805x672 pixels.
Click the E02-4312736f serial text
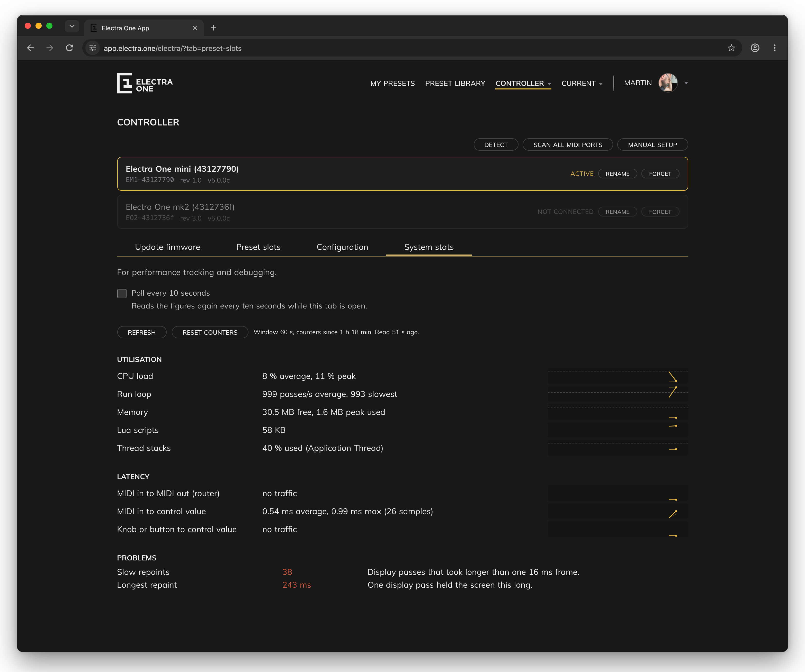(x=150, y=218)
